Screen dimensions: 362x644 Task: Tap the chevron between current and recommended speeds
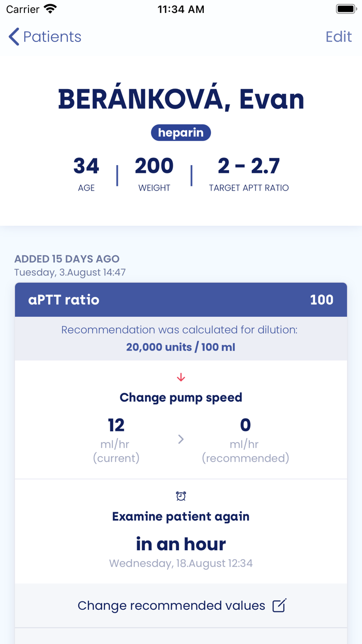click(x=181, y=438)
